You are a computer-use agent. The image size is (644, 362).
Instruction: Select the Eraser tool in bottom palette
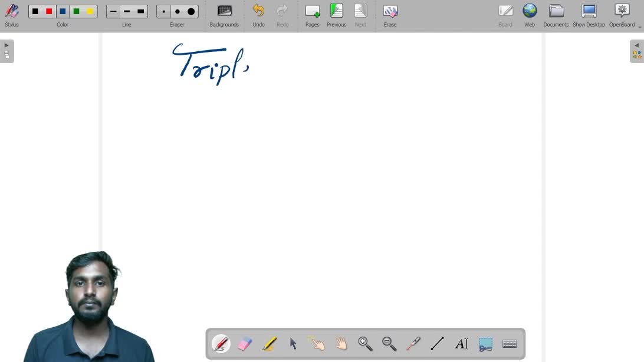pyautogui.click(x=245, y=344)
